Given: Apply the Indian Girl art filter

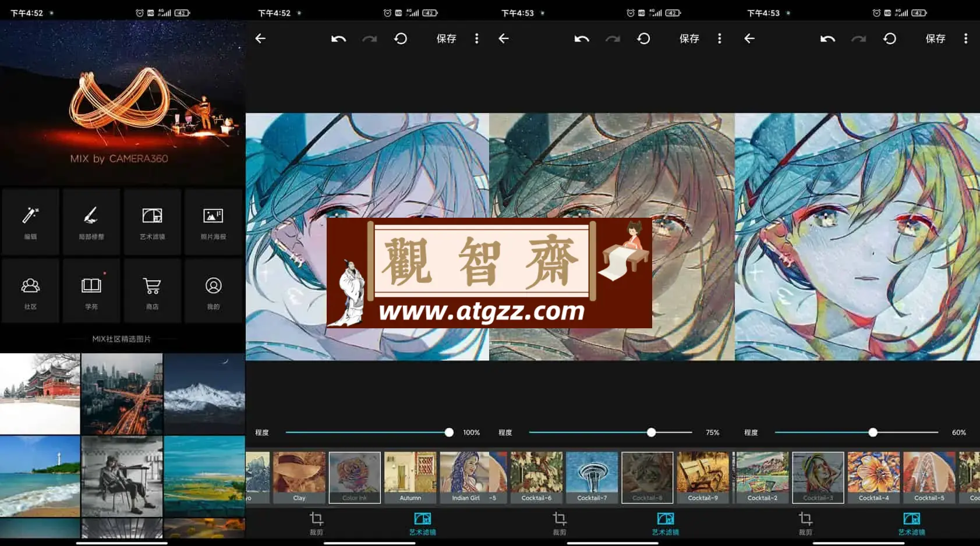Looking at the screenshot, I should click(465, 477).
